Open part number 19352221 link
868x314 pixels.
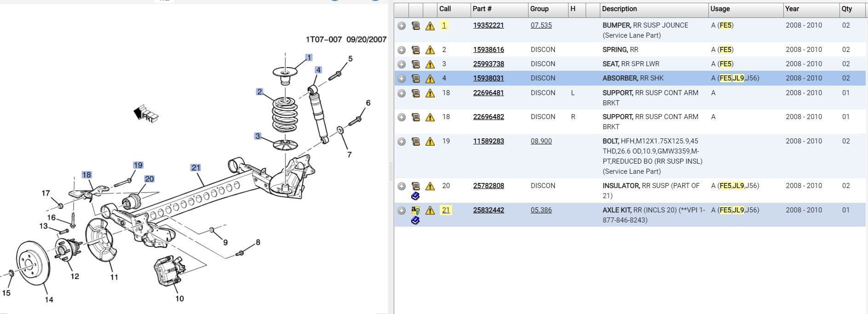click(x=488, y=25)
